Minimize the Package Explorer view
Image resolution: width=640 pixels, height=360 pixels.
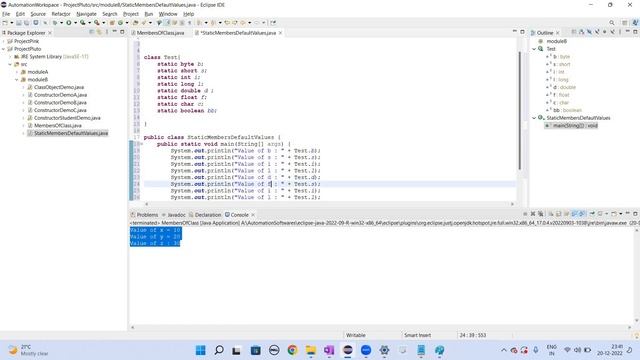click(x=115, y=32)
